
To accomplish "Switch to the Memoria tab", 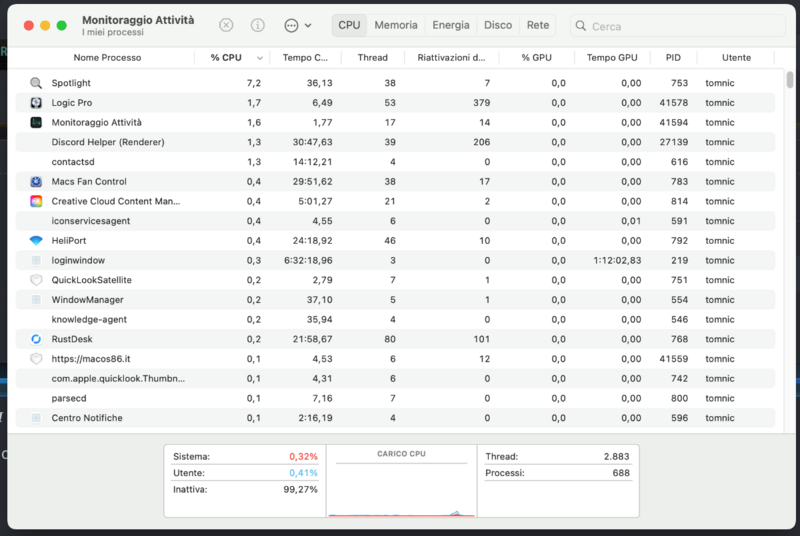I will [x=396, y=25].
